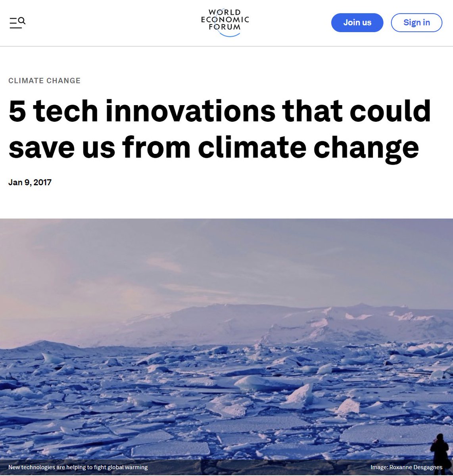This screenshot has height=476, width=453.
Task: Click the Join us button
Action: (x=357, y=23)
